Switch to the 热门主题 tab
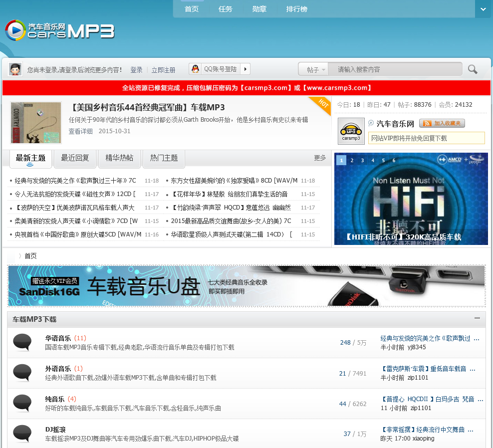 164,158
